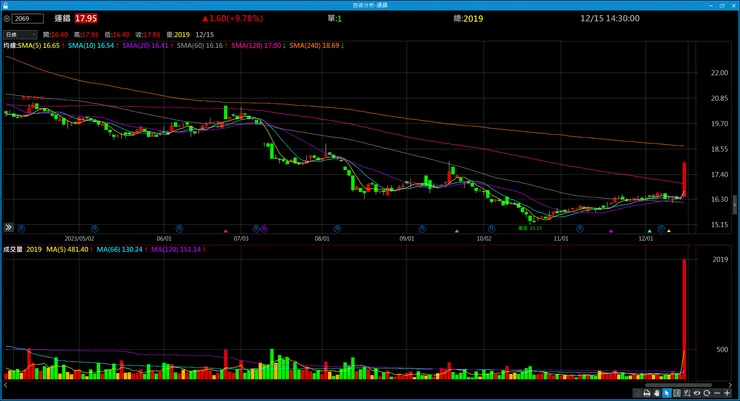Click the 15.15 price axis label
This screenshot has height=401, width=740.
719,225
